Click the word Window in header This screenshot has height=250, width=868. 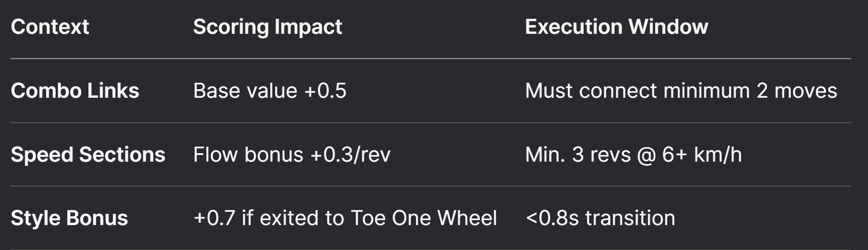(x=668, y=27)
